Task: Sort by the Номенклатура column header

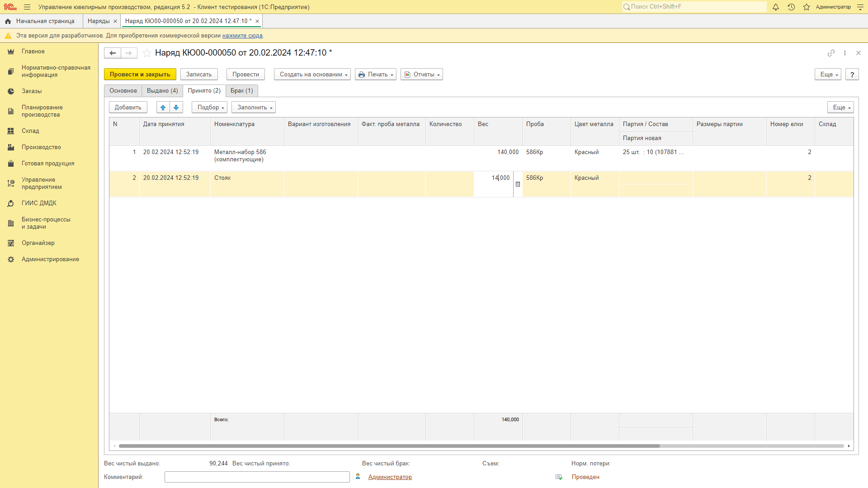Action: [x=247, y=131]
